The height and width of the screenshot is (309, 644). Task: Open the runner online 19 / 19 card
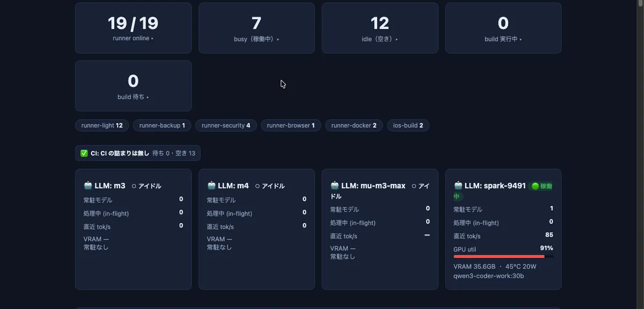point(133,28)
